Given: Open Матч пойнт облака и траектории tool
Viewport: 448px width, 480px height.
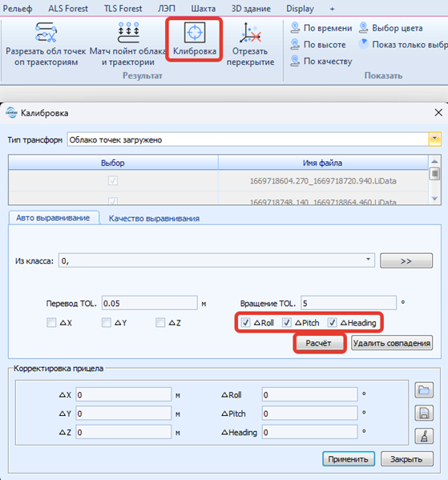Looking at the screenshot, I should (128, 44).
